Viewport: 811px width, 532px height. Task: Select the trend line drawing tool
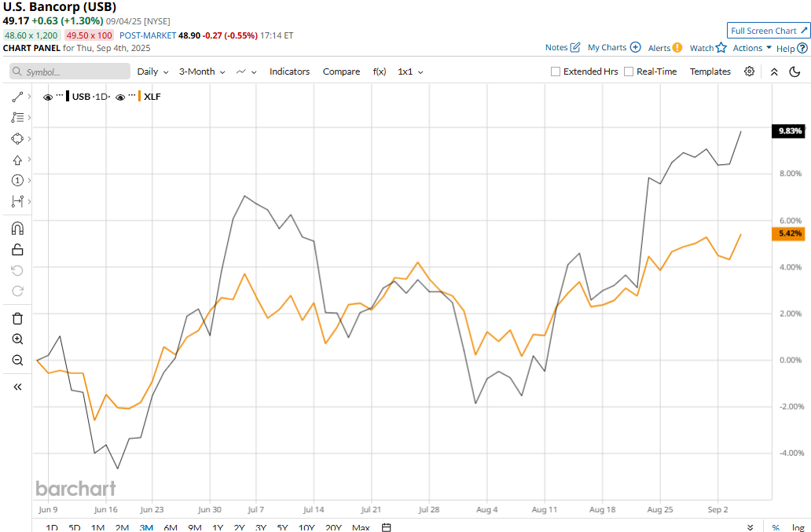tap(17, 97)
